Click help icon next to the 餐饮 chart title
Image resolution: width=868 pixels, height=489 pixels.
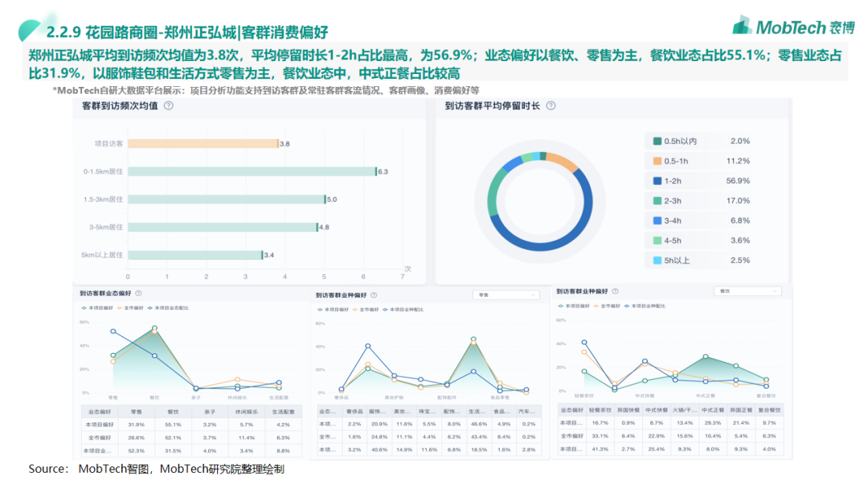pyautogui.click(x=616, y=290)
